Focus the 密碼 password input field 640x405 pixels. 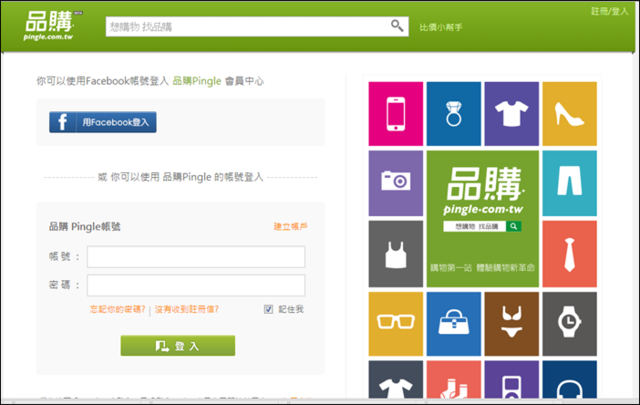(196, 285)
